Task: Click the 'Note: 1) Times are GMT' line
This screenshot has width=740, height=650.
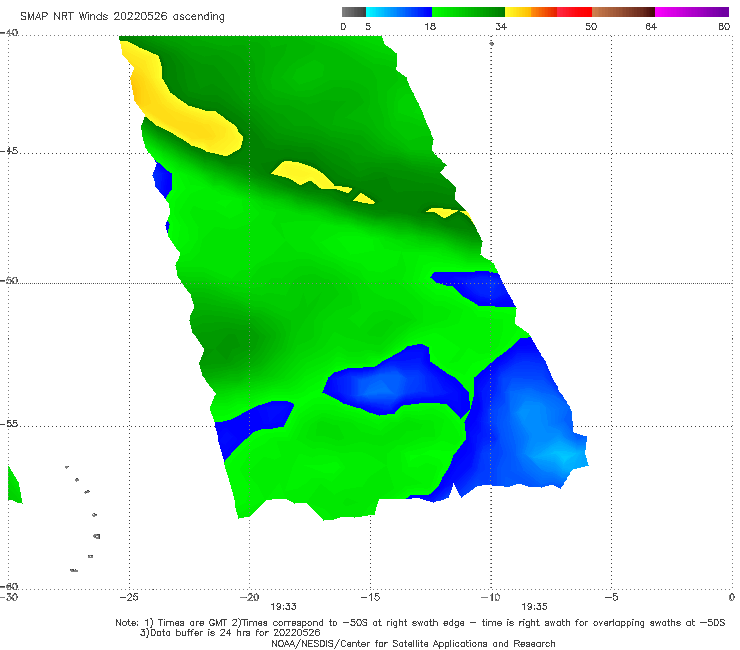Action: click(x=420, y=623)
